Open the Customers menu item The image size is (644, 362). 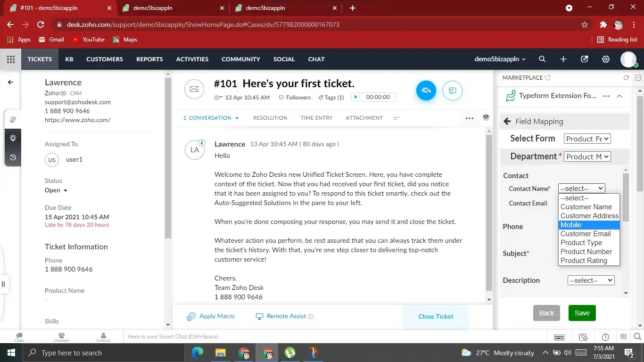coord(104,59)
